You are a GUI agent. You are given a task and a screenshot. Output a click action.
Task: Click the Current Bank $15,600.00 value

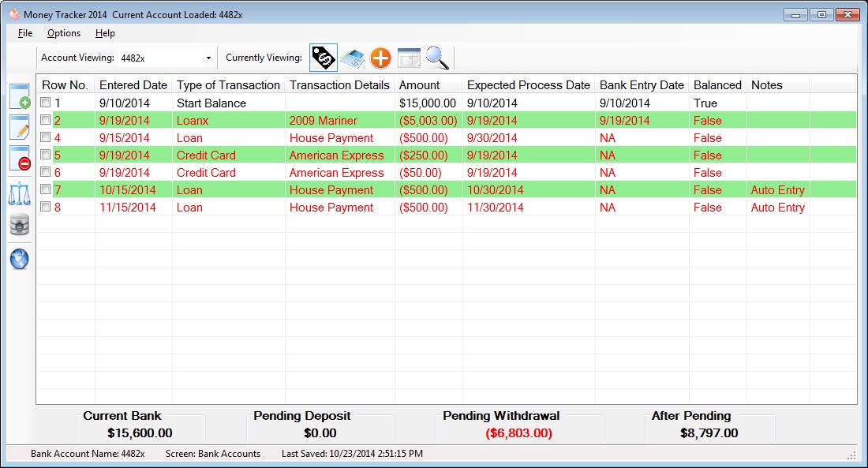pyautogui.click(x=140, y=433)
